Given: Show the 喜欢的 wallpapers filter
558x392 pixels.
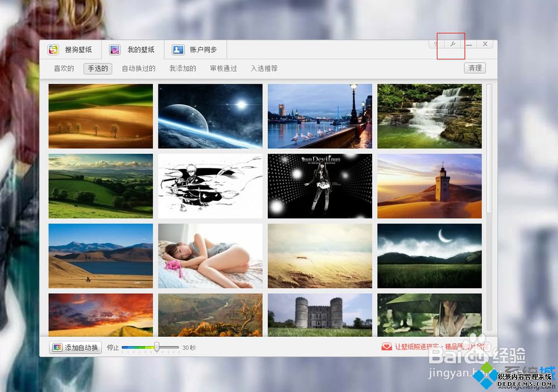Looking at the screenshot, I should coord(64,68).
